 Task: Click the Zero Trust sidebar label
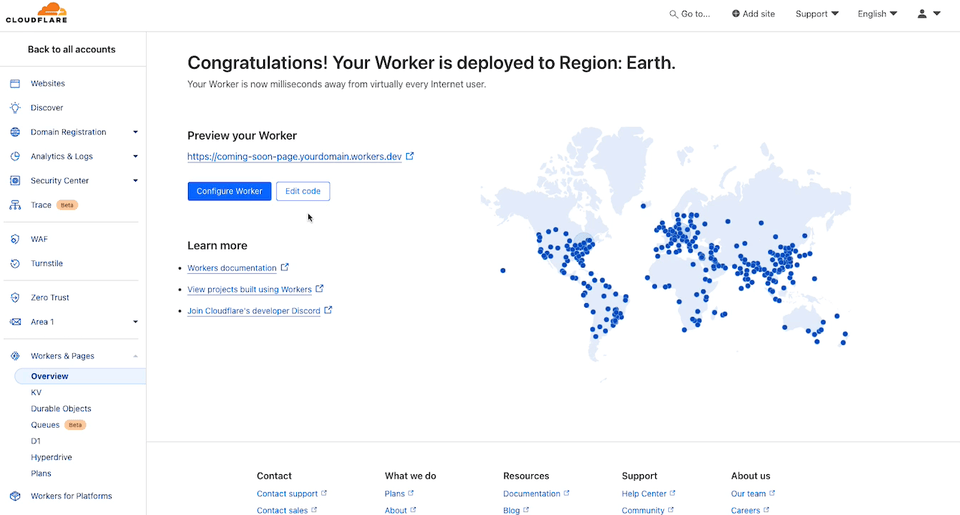50,298
